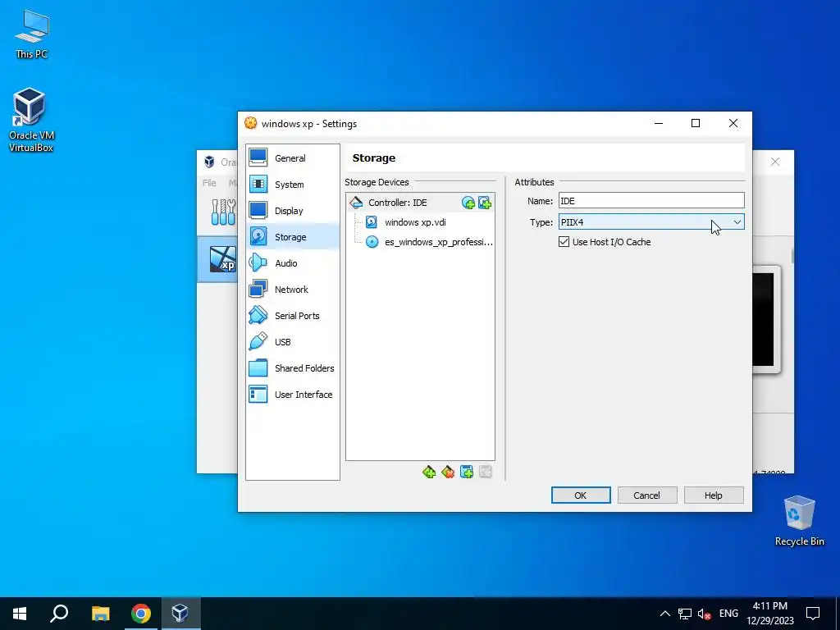The image size is (840, 630).
Task: Open General settings category
Action: (x=293, y=158)
